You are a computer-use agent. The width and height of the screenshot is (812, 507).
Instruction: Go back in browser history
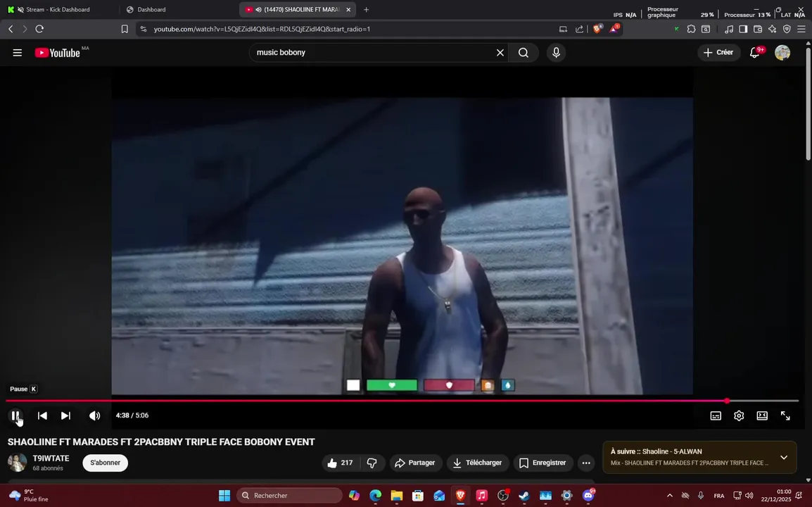point(11,29)
